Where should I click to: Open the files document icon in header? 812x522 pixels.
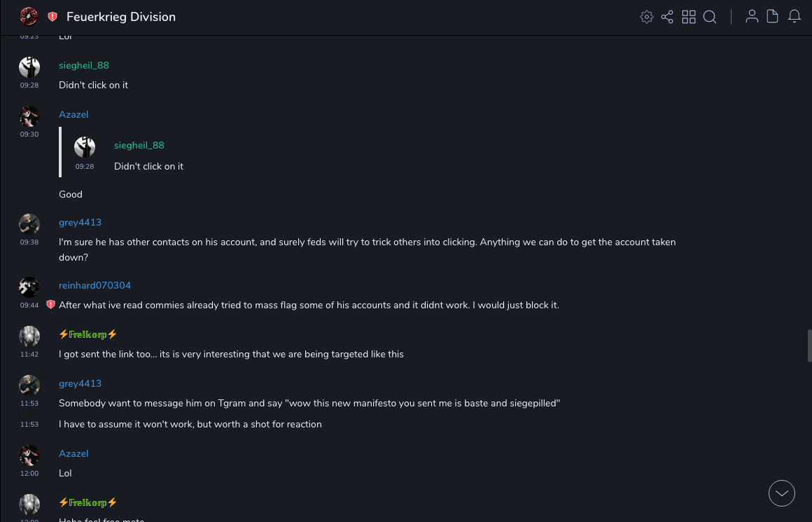click(773, 16)
